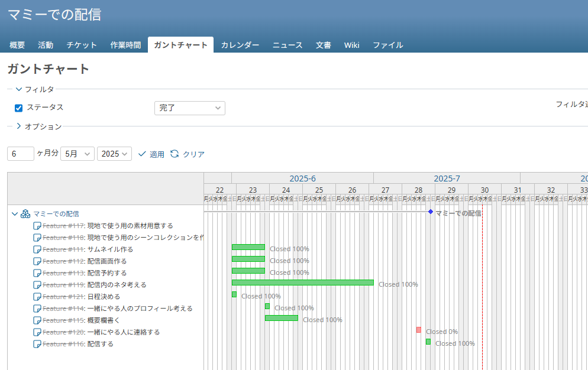
Task: Toggle the ステータス filter checkbox
Action: (x=18, y=108)
